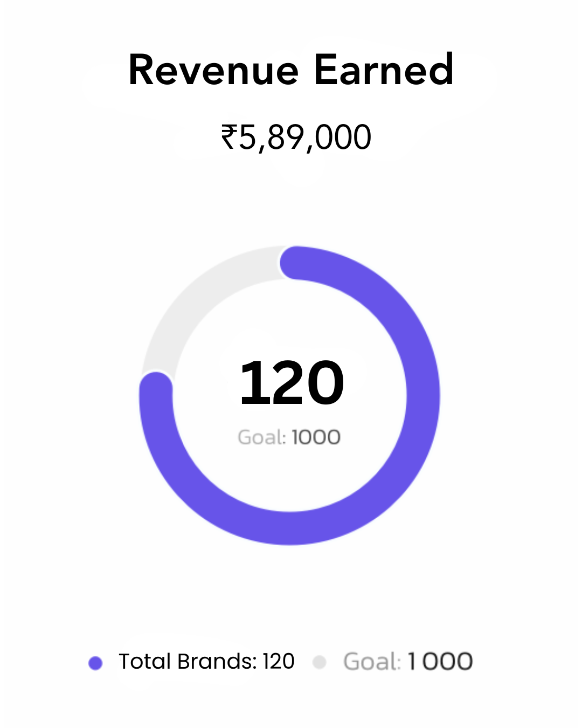The height and width of the screenshot is (728, 582).
Task: Click the gray Goal legend dot
Action: 320,662
